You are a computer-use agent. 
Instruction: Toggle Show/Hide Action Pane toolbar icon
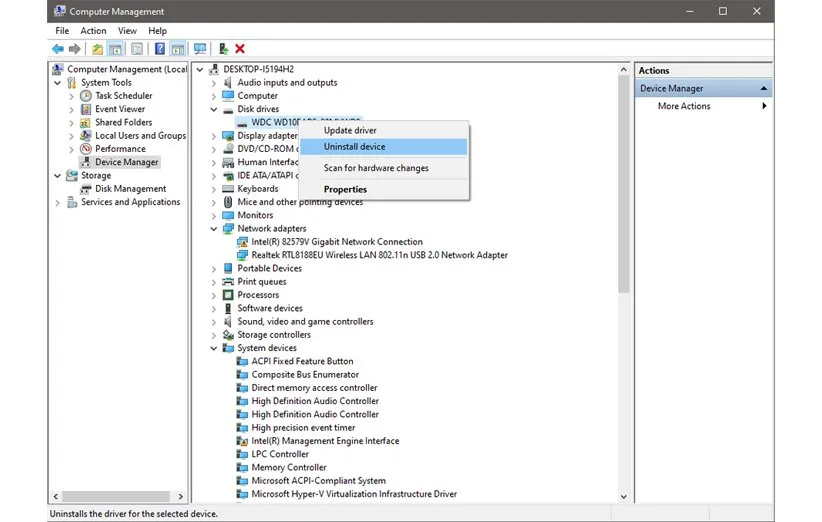click(178, 49)
